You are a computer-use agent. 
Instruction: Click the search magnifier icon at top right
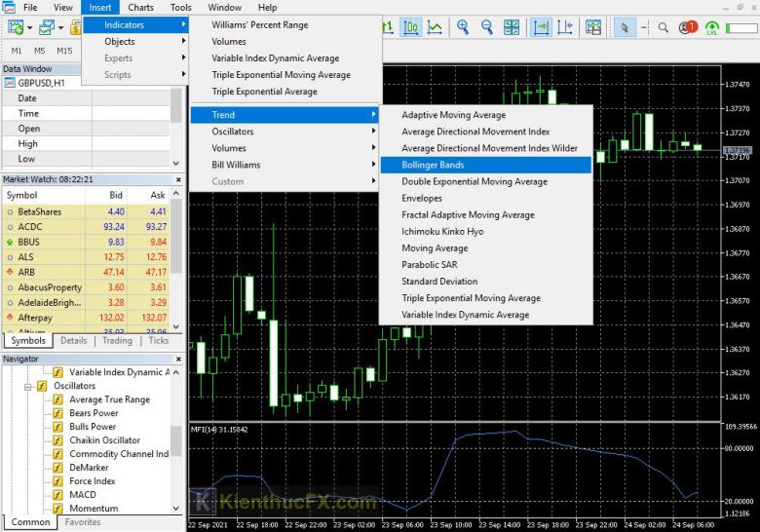tap(664, 28)
